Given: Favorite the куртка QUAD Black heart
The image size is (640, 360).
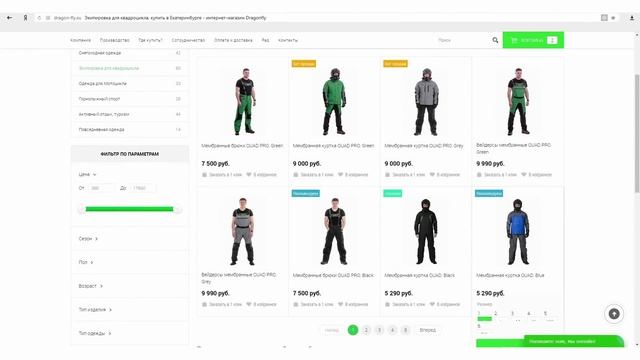Looking at the screenshot, I should coord(432,304).
